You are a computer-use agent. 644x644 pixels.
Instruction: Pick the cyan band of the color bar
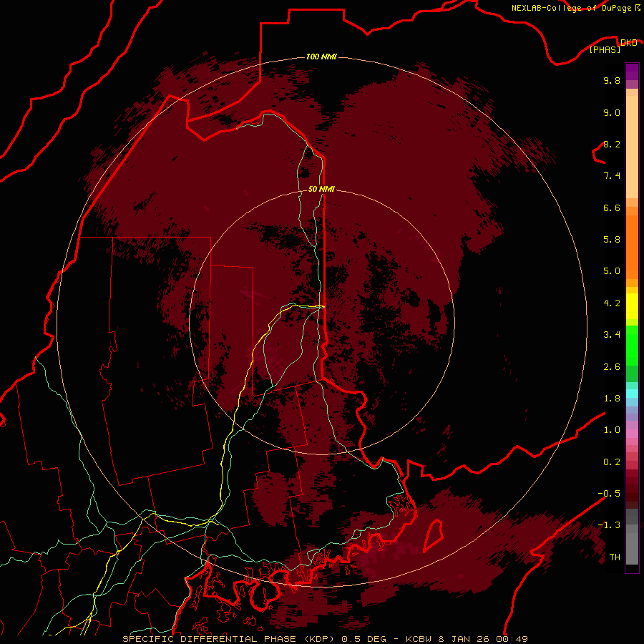(x=632, y=394)
